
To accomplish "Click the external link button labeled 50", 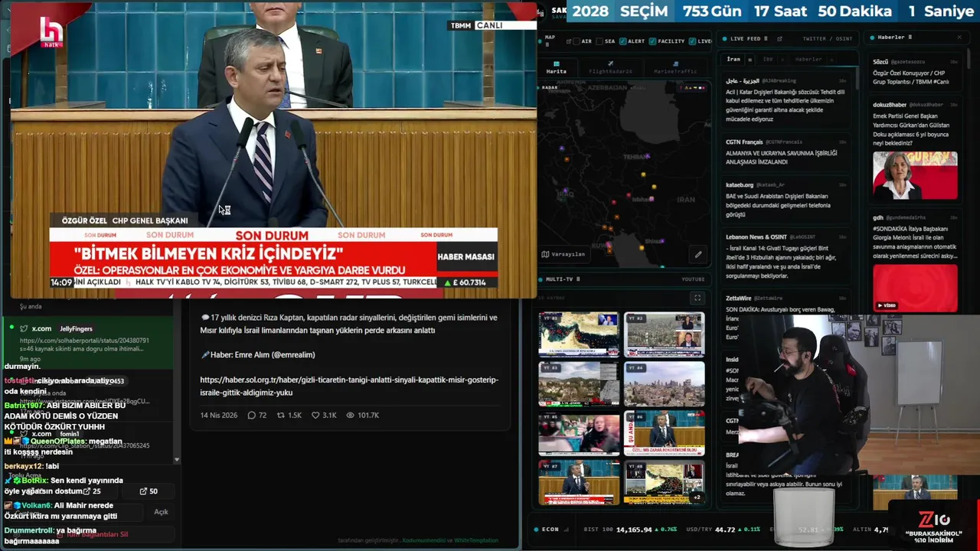I will point(149,491).
